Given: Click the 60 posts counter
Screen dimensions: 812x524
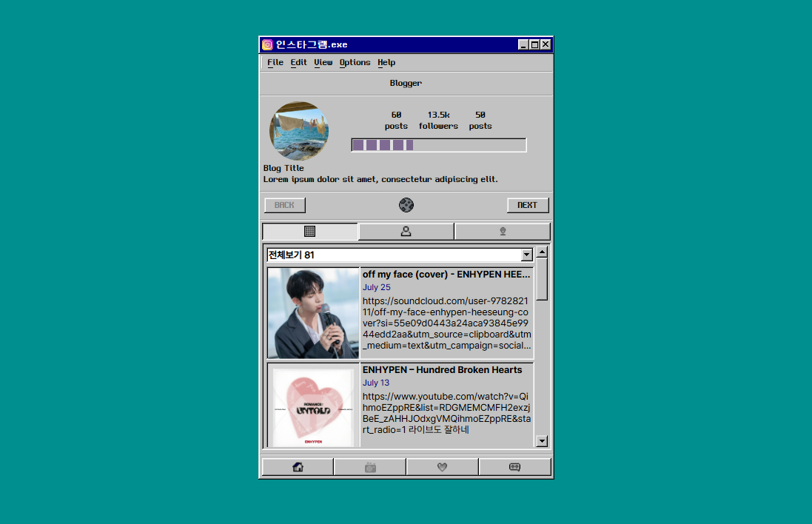Looking at the screenshot, I should tap(396, 120).
